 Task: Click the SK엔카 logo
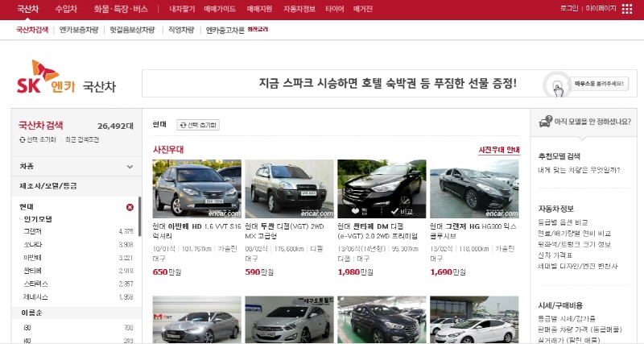coord(46,77)
